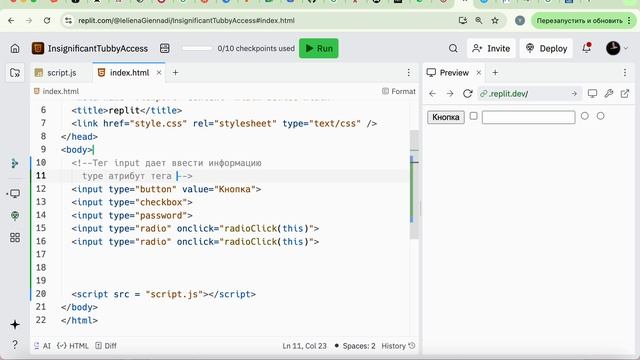Run the project with the Run button

click(x=319, y=49)
